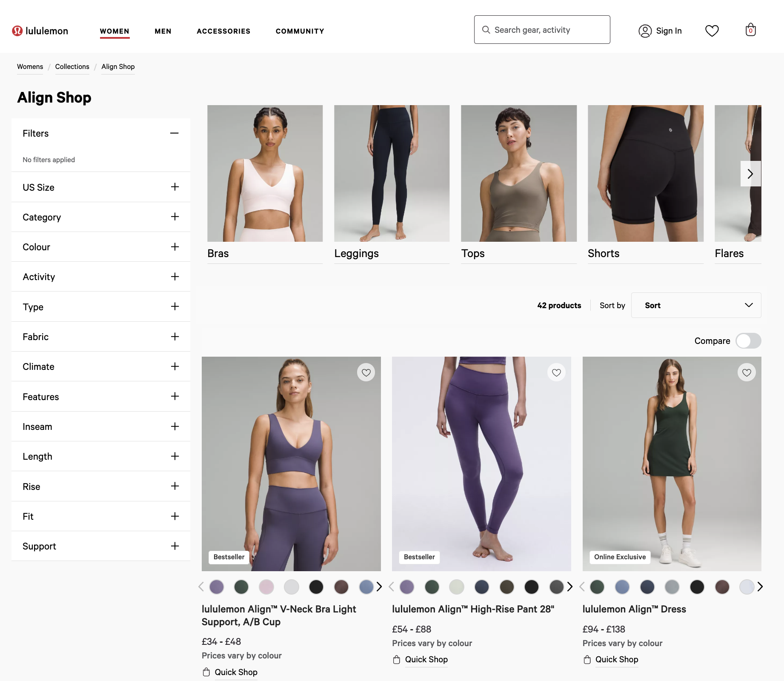Click the Sign In link text

(x=669, y=31)
